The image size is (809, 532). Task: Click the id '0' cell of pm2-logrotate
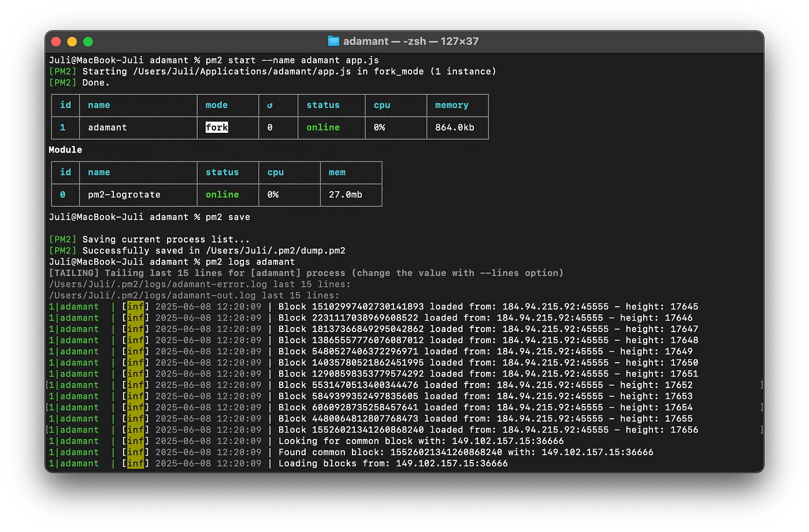click(62, 195)
